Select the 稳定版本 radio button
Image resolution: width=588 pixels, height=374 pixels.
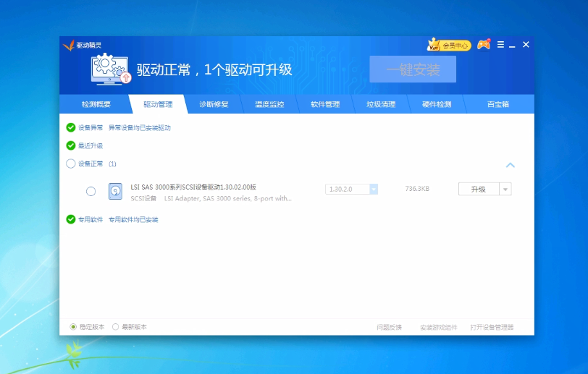(x=73, y=327)
